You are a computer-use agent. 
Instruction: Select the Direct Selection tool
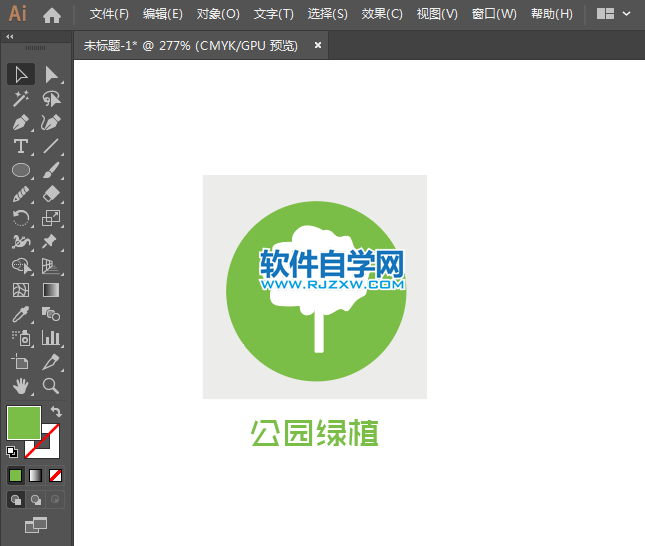point(51,74)
